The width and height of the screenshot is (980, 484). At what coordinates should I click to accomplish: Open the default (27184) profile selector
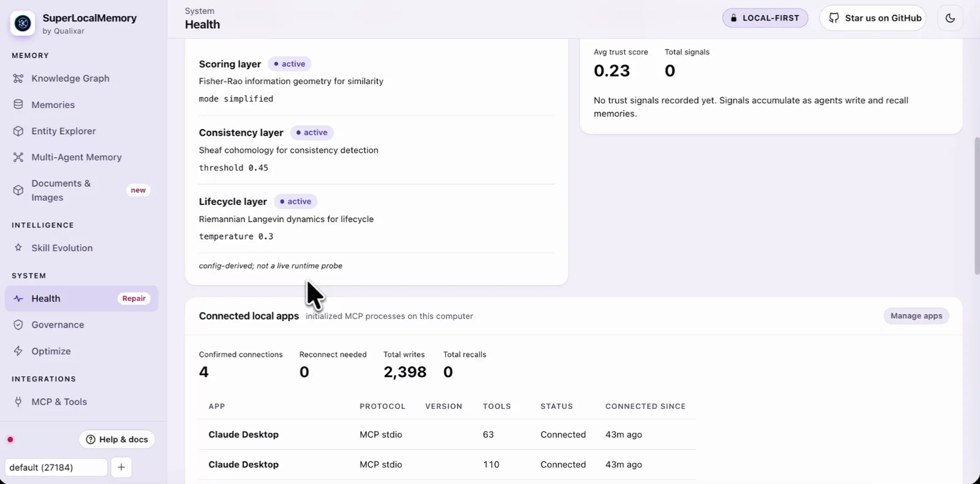56,467
